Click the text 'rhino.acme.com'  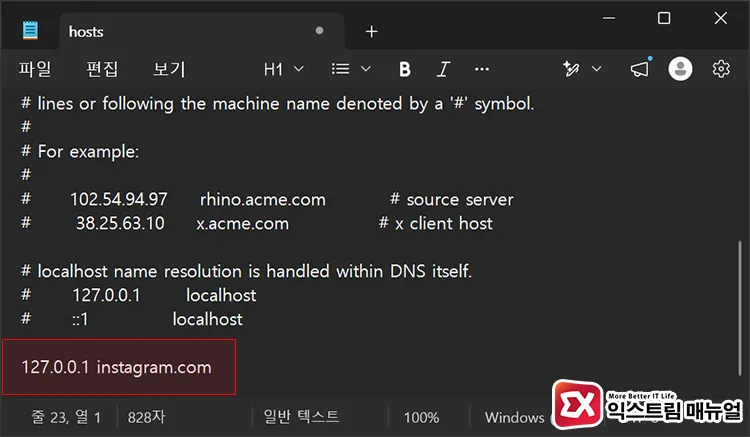[263, 199]
